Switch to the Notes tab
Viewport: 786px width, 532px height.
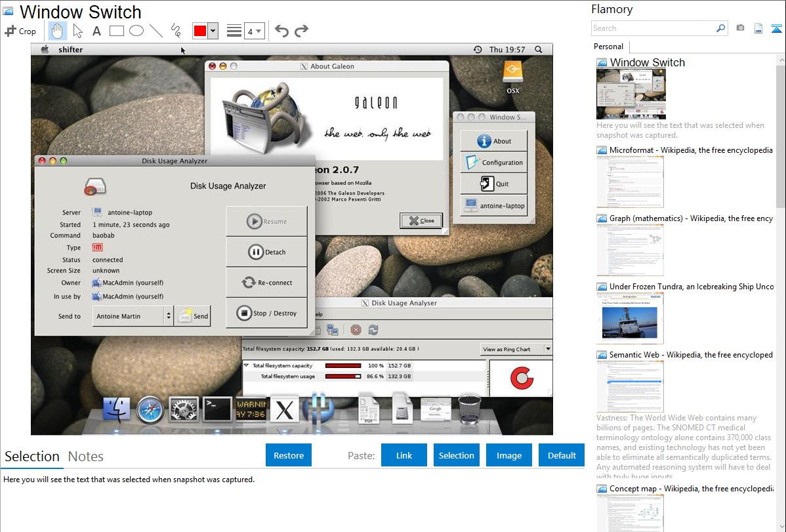86,457
